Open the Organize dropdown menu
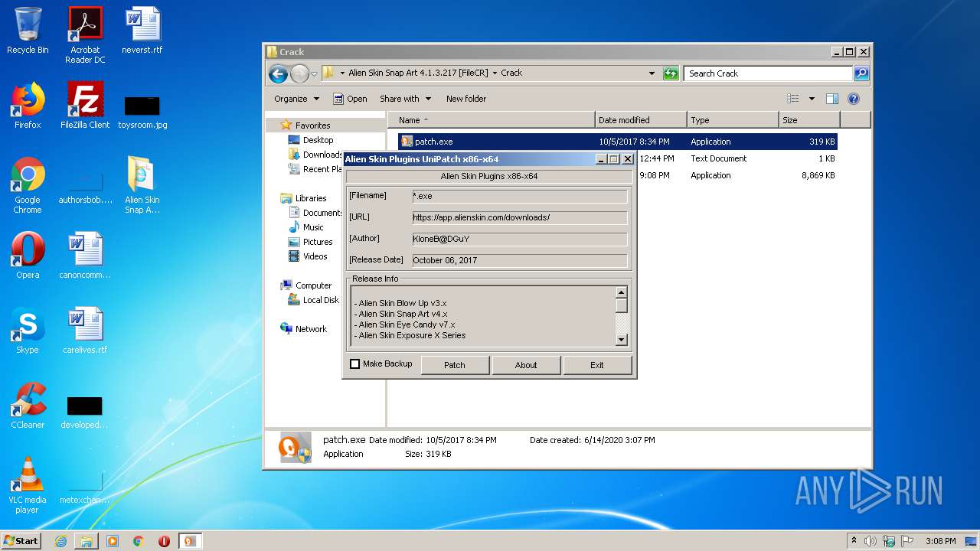980x551 pixels. tap(296, 99)
